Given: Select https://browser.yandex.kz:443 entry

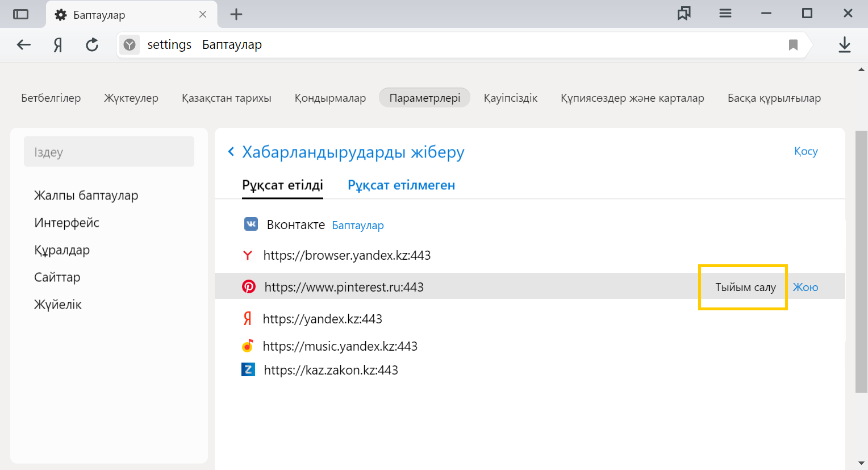Looking at the screenshot, I should 347,255.
